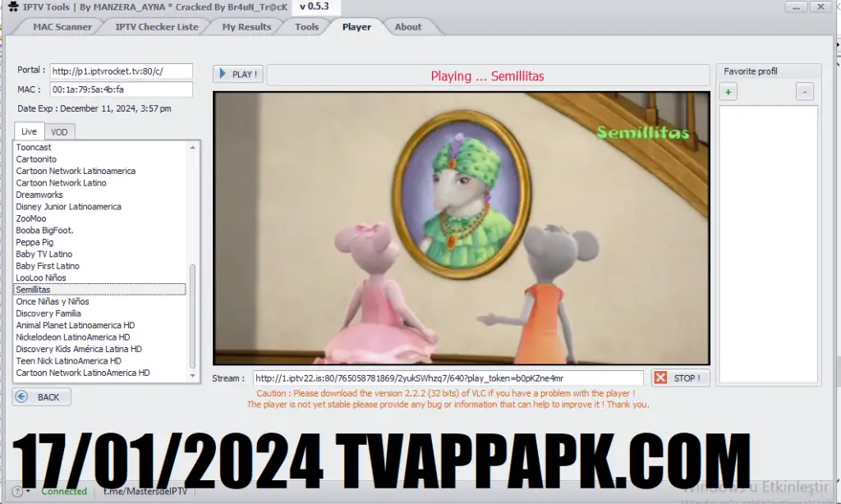Click the channel list scrollbar thumb

[192, 316]
